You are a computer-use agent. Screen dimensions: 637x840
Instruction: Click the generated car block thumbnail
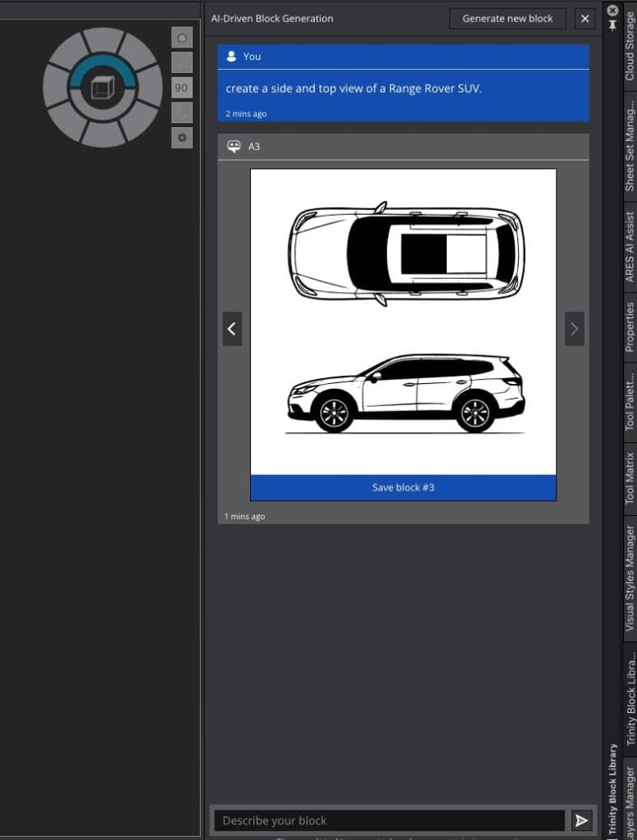tap(403, 322)
